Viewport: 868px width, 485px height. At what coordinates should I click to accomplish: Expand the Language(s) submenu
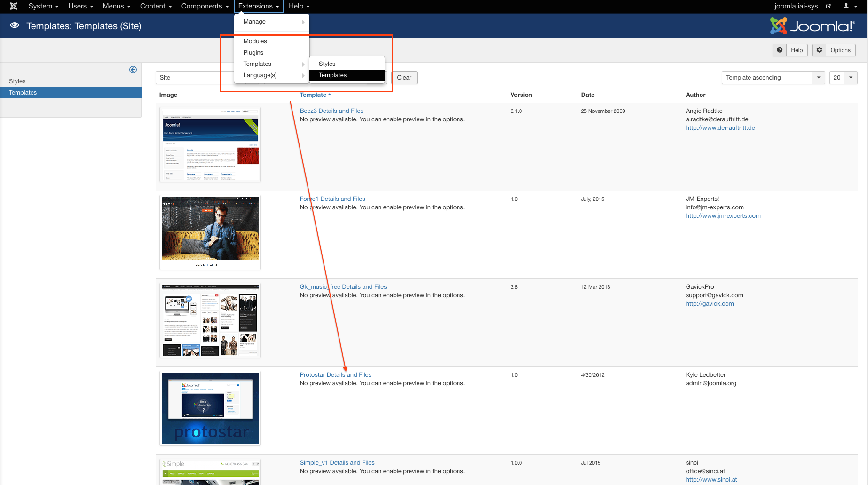pyautogui.click(x=272, y=75)
